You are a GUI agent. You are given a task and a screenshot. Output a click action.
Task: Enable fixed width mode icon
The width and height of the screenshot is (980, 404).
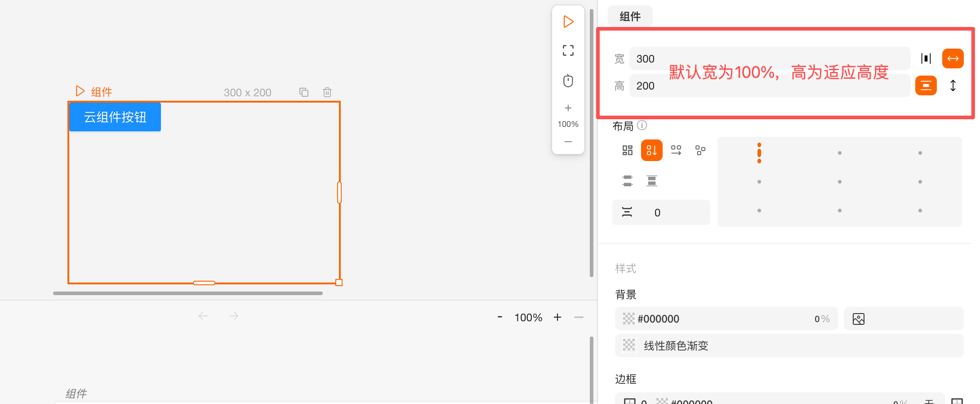pos(926,58)
